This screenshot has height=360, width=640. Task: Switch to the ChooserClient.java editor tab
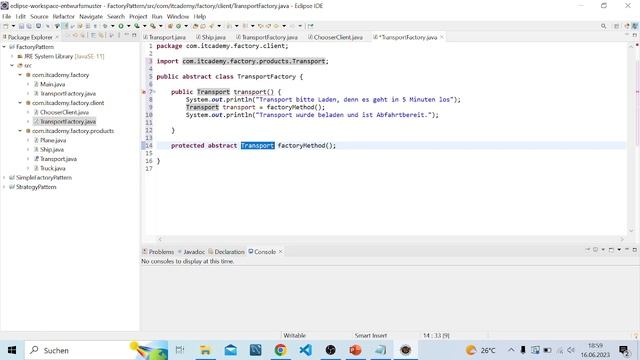[x=336, y=37]
